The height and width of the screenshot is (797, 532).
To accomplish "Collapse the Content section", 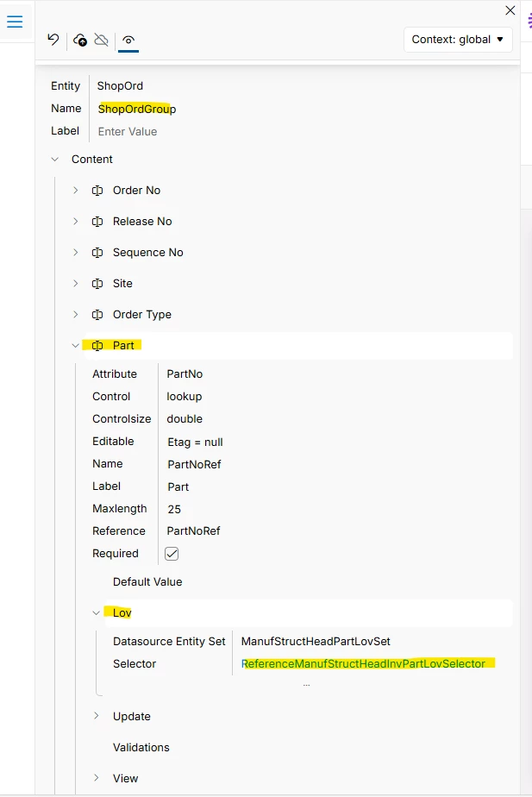I will (55, 160).
